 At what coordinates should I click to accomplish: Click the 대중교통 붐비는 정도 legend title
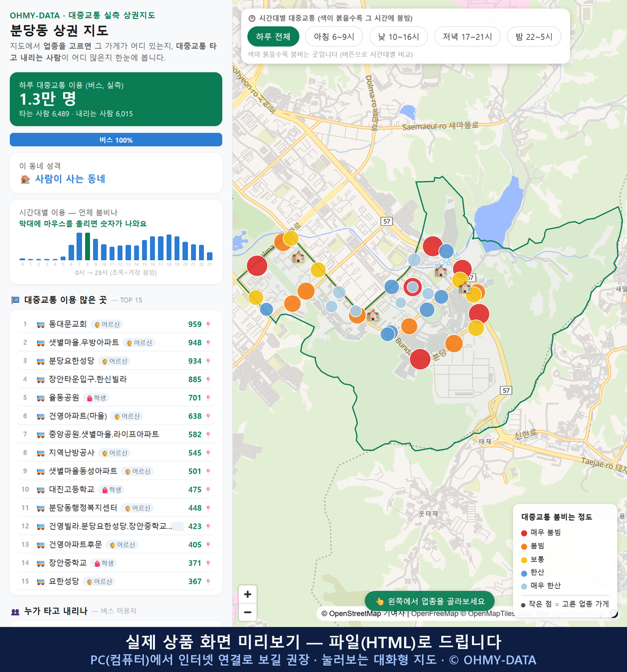pyautogui.click(x=557, y=517)
